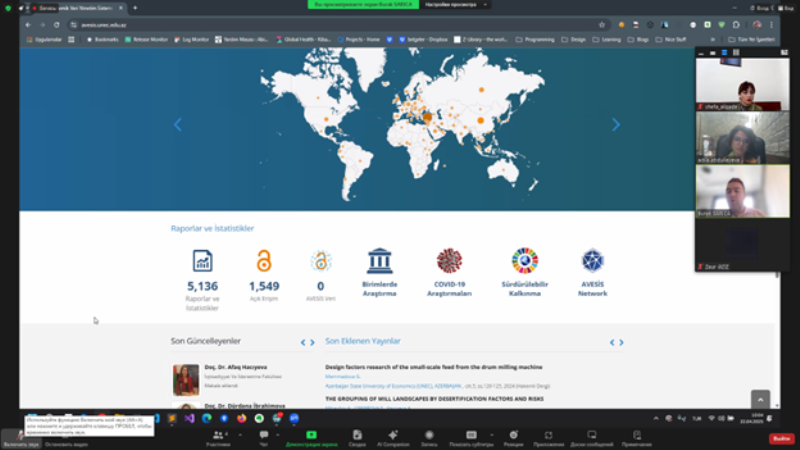This screenshot has height=450, width=800.
Task: Click the red Выйти leave meeting button
Action: point(781,437)
